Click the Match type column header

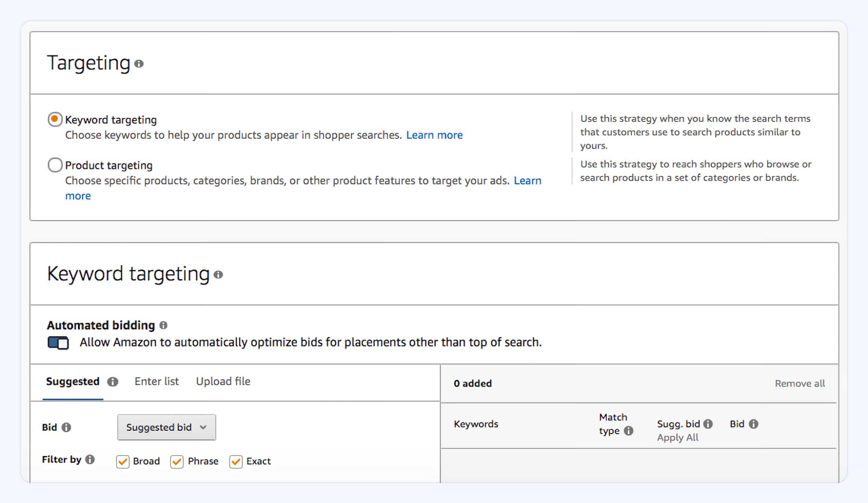[613, 424]
